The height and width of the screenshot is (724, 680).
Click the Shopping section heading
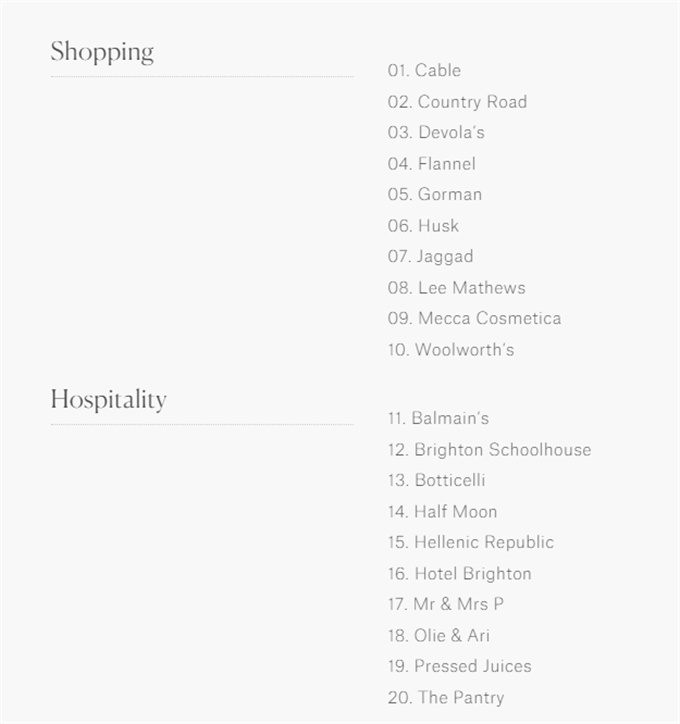[102, 52]
